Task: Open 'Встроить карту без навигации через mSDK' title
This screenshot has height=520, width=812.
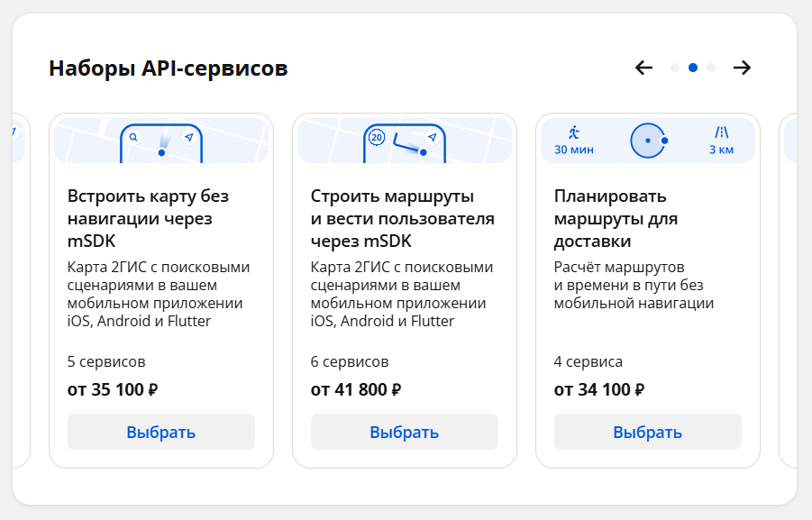Action: click(148, 219)
